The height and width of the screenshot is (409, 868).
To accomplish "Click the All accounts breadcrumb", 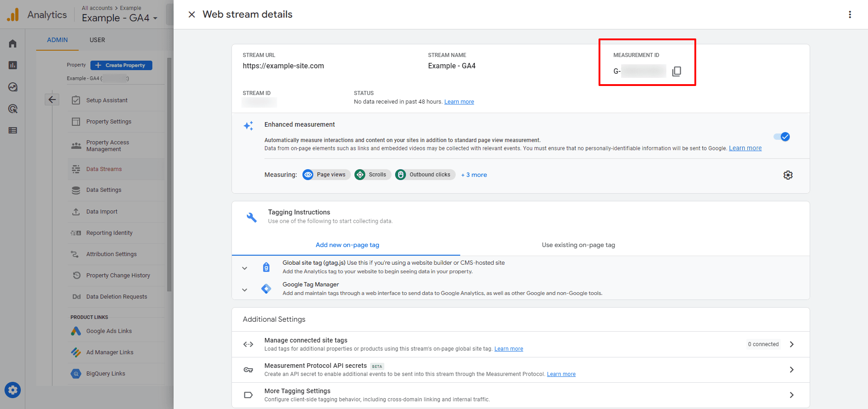I will [97, 8].
